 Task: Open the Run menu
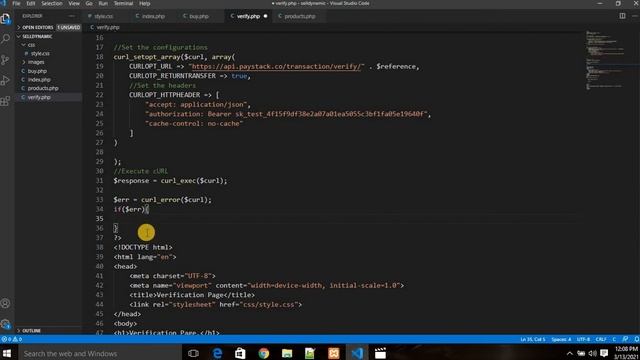tap(103, 3)
